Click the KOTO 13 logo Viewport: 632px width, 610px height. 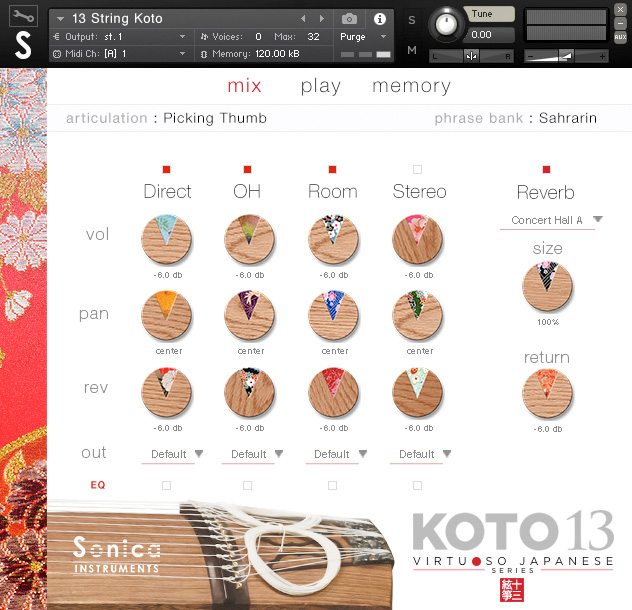[513, 531]
